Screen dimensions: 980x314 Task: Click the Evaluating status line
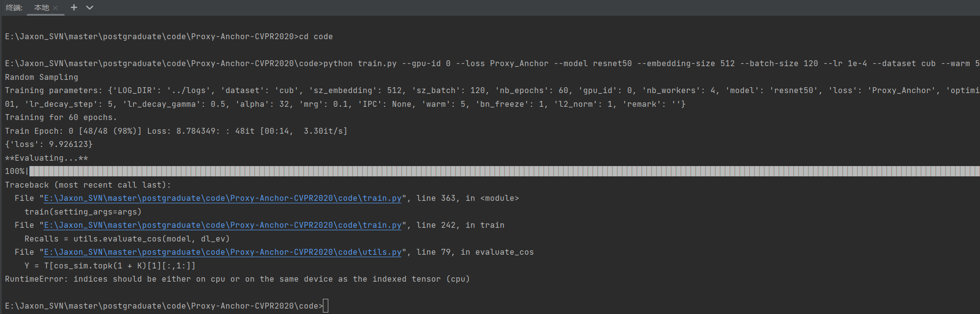47,158
